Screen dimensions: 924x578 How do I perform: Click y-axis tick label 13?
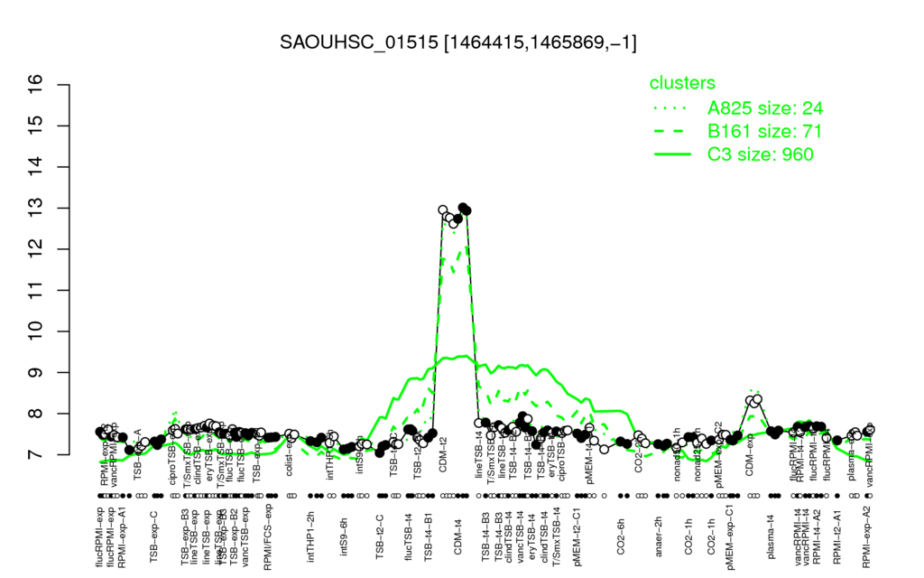pos(36,209)
